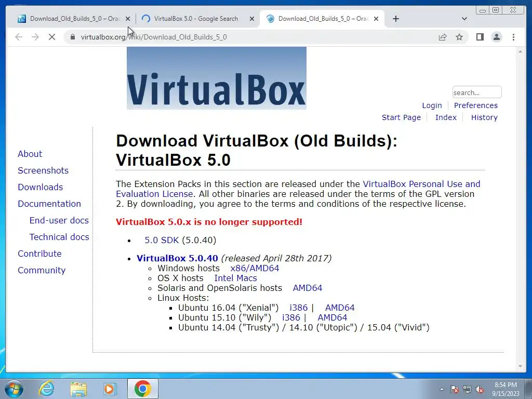The height and width of the screenshot is (399, 532).
Task: Open a new tab with plus button
Action: point(395,19)
